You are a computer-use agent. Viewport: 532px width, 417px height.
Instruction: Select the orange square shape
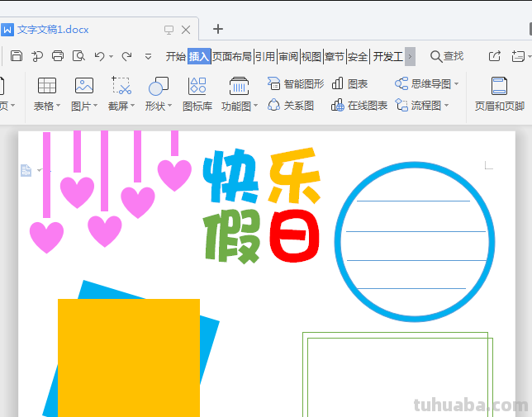coord(129,358)
